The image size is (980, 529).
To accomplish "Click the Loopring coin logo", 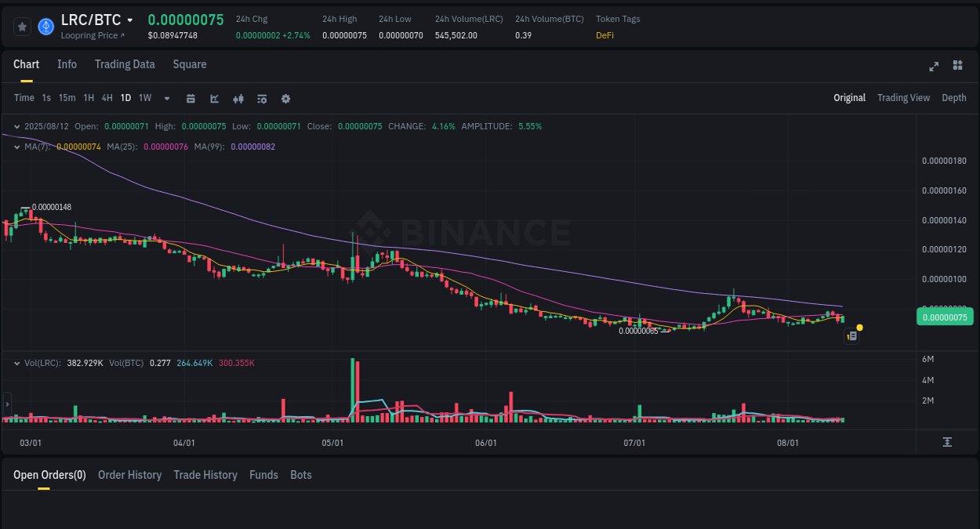I will coord(45,26).
